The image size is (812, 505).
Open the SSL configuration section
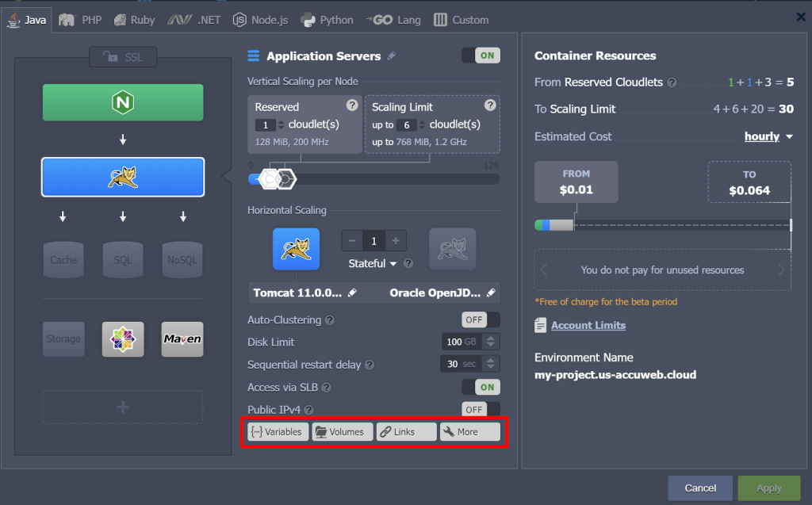click(x=122, y=56)
